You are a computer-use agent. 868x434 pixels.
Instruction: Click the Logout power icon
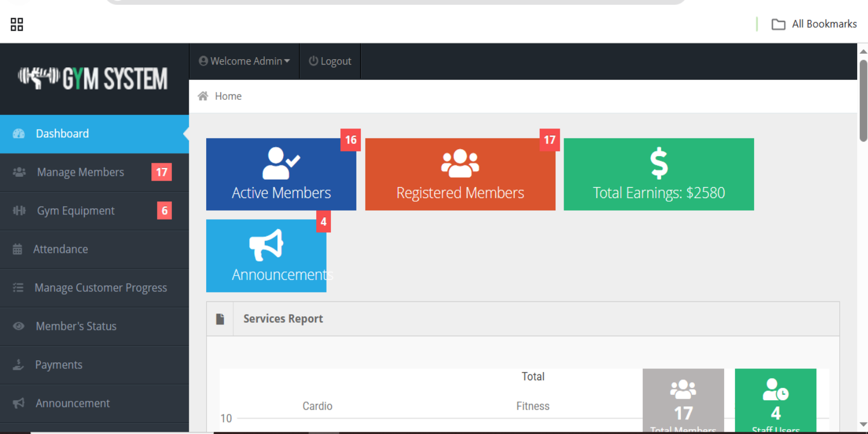(x=313, y=61)
